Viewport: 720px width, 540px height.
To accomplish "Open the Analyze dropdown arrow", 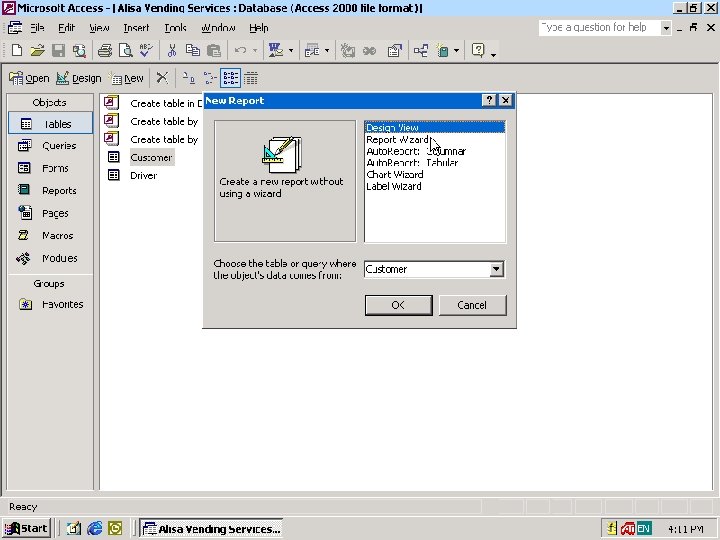I will point(327,51).
